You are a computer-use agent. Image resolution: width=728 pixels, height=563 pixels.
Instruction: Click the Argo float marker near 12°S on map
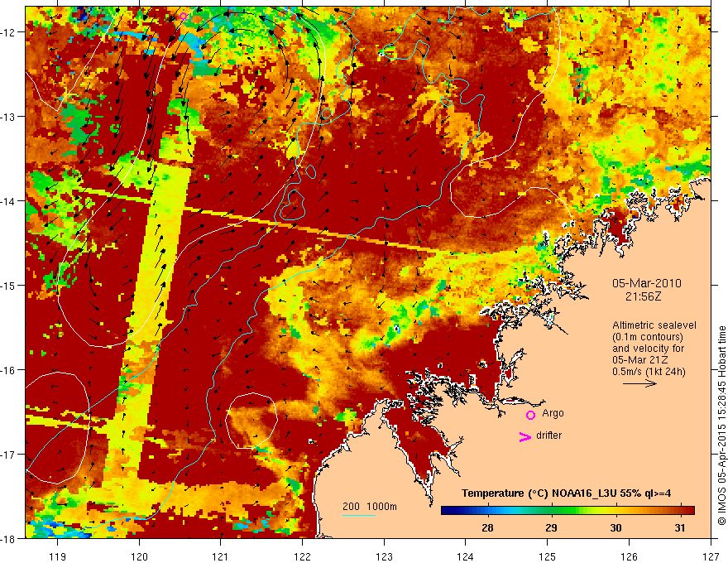[x=183, y=17]
